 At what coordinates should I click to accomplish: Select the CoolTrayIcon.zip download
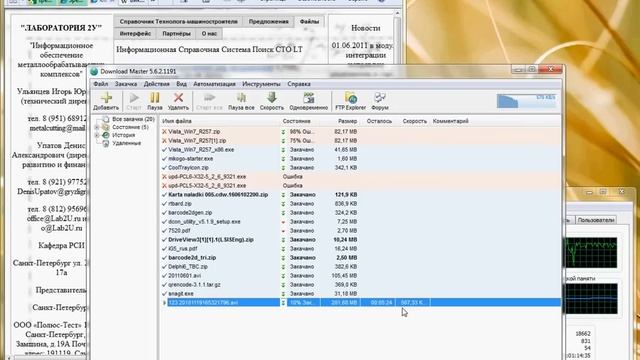coord(360,167)
